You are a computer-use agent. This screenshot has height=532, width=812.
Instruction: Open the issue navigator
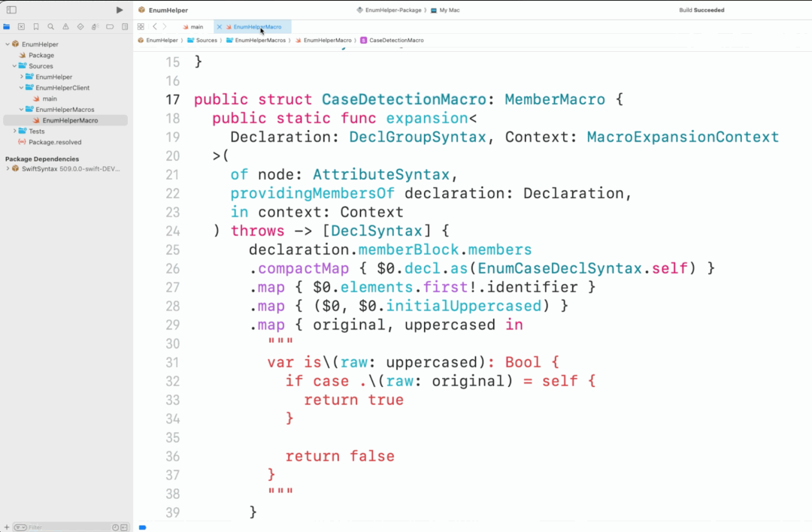pyautogui.click(x=65, y=27)
